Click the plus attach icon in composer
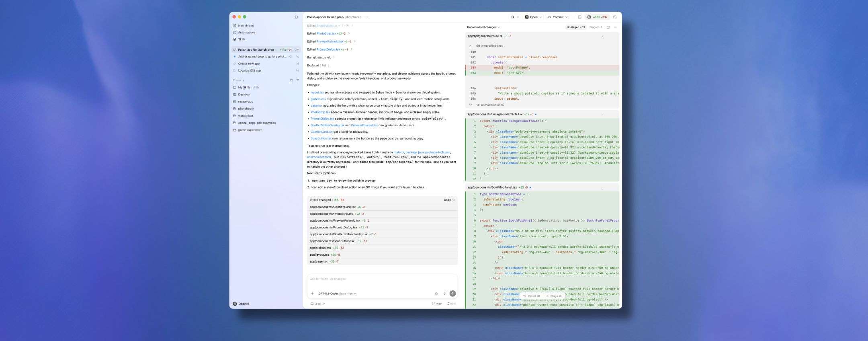 [312, 294]
